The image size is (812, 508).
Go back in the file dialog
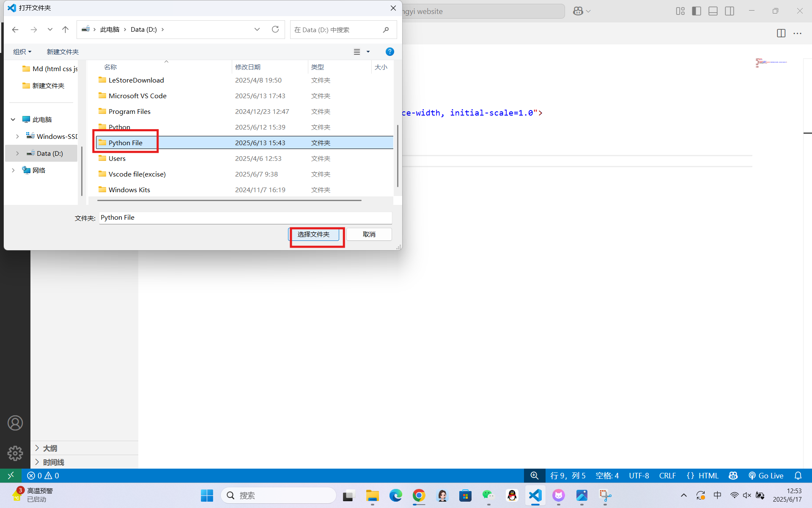click(15, 30)
